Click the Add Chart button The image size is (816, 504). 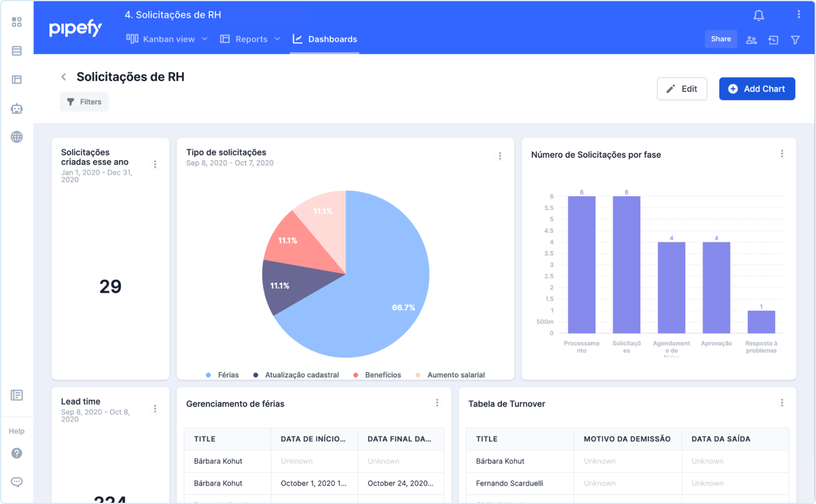(757, 89)
